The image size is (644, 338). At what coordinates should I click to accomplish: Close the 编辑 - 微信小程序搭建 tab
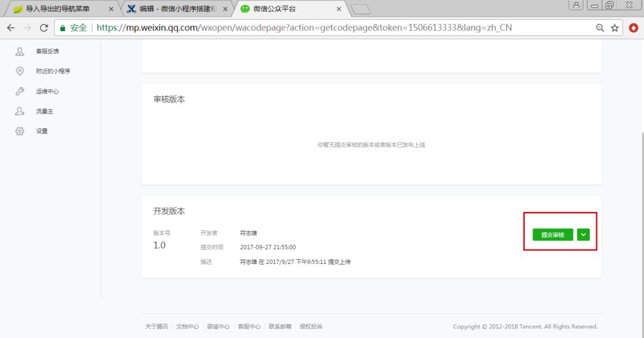point(225,9)
